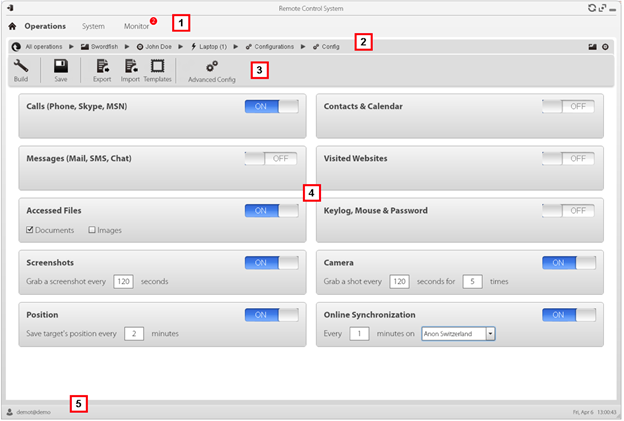This screenshot has width=624, height=421.
Task: Click the home icon beside Operations
Action: coord(13,26)
